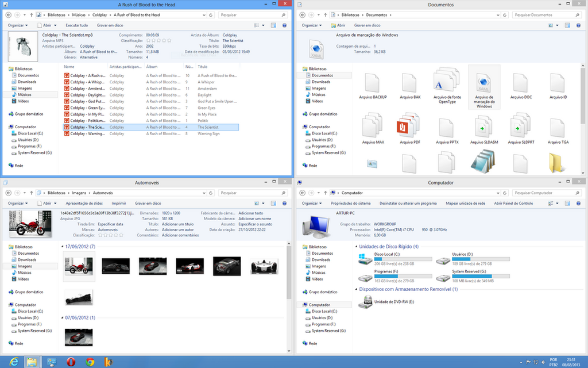Click the help icon in music window
Viewport: 588px width, 368px height.
tap(284, 25)
